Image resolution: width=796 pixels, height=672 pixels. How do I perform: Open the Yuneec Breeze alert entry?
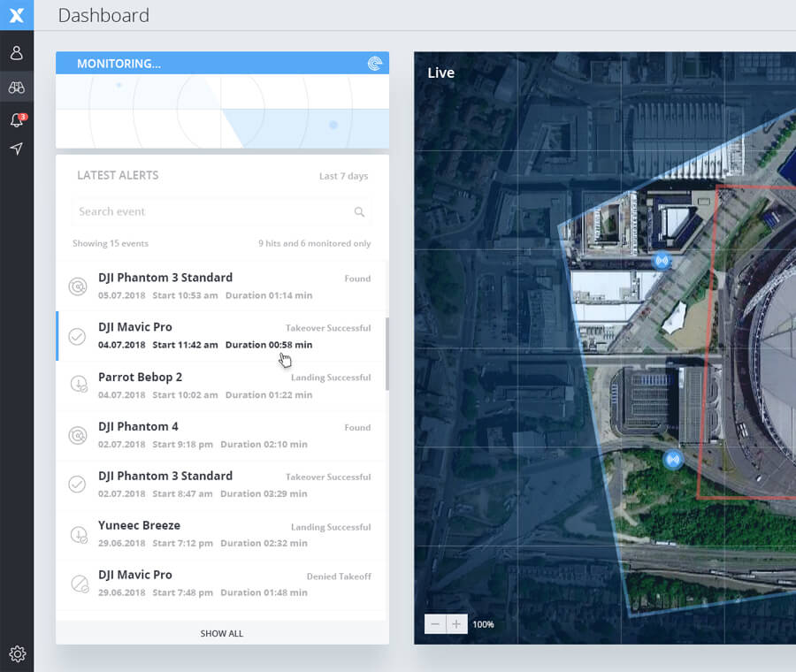click(x=221, y=534)
